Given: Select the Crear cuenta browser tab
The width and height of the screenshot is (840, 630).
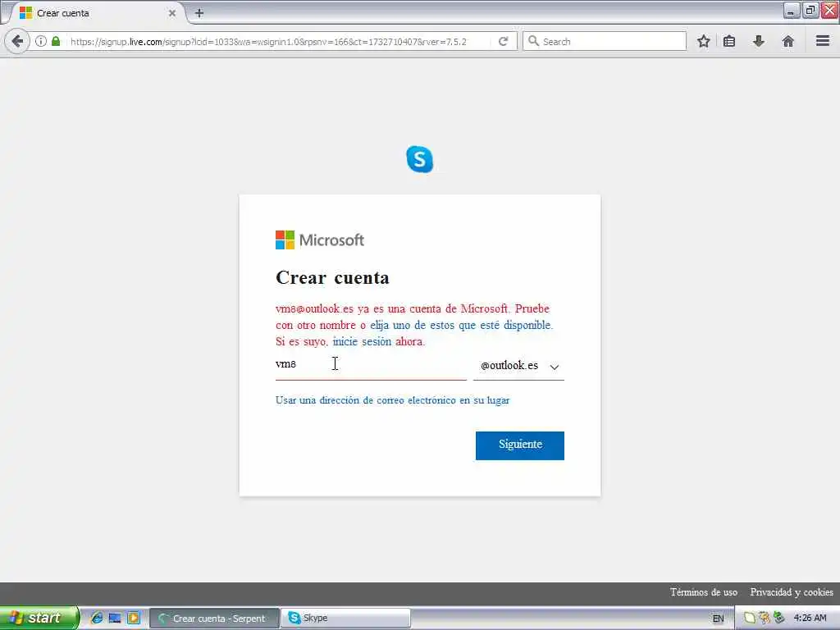Looking at the screenshot, I should click(x=97, y=13).
